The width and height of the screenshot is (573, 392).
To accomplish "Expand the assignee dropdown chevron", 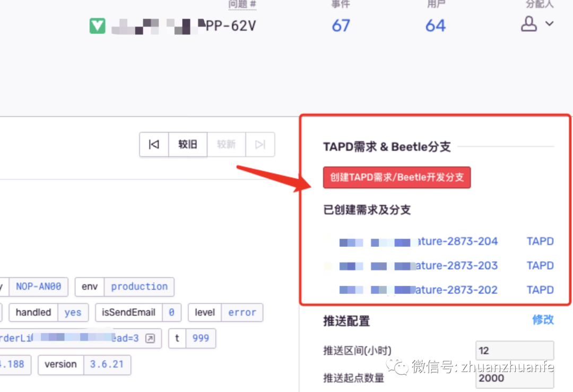I will pos(549,24).
